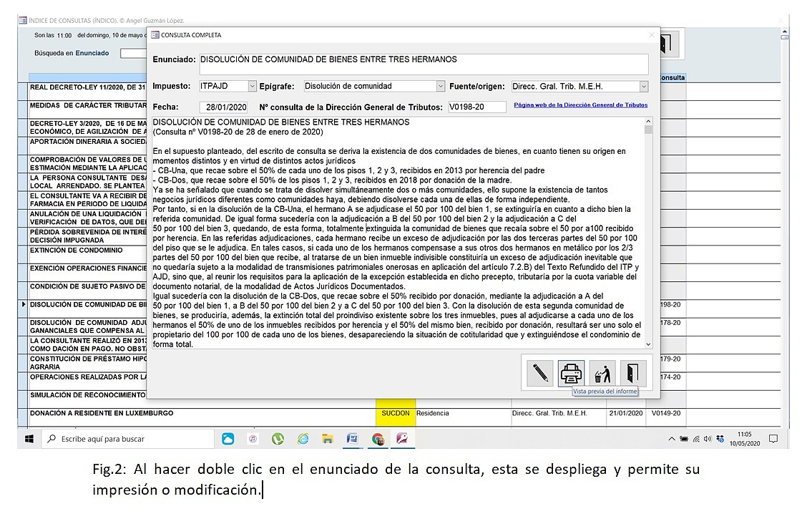Select the row 'CONSTITUCIÓN DE PRÉSTAMO HIPO'

(87, 362)
